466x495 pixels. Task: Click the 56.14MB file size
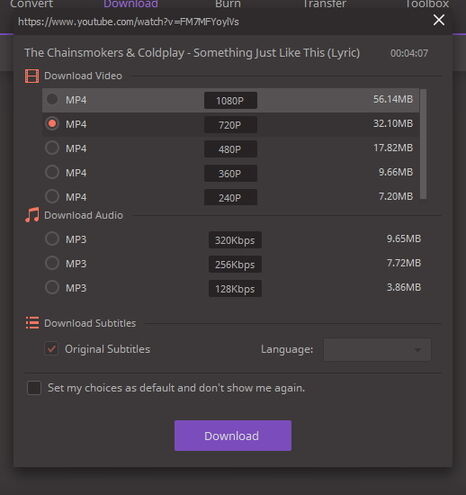click(x=393, y=99)
